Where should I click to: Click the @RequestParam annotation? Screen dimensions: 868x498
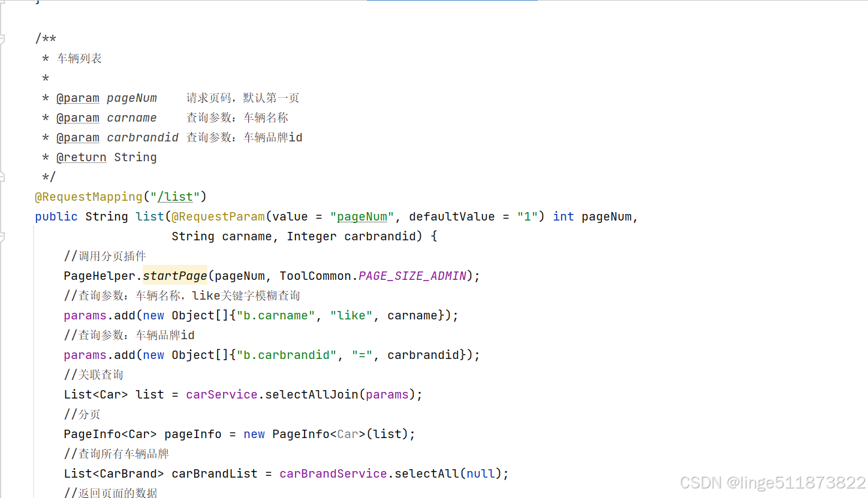(218, 216)
